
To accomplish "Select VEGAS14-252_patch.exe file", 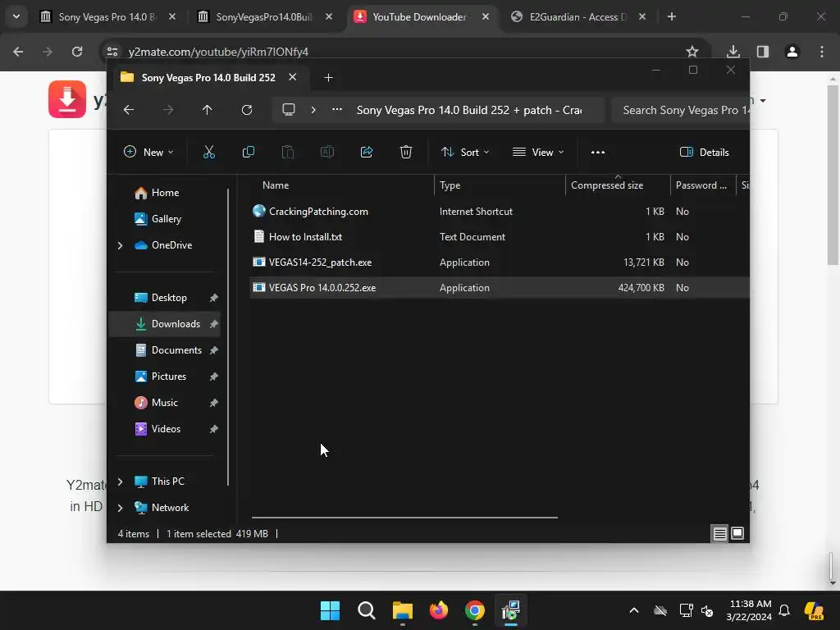I will point(321,262).
